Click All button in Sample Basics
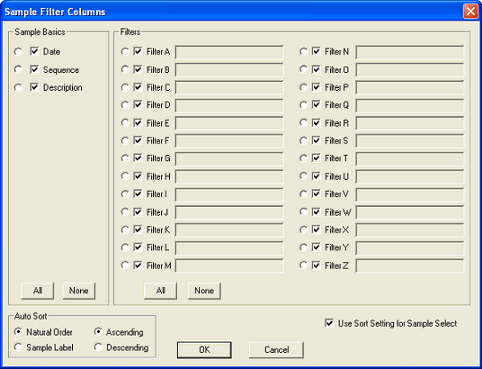Viewport: 482px width, 369px height. 37,291
